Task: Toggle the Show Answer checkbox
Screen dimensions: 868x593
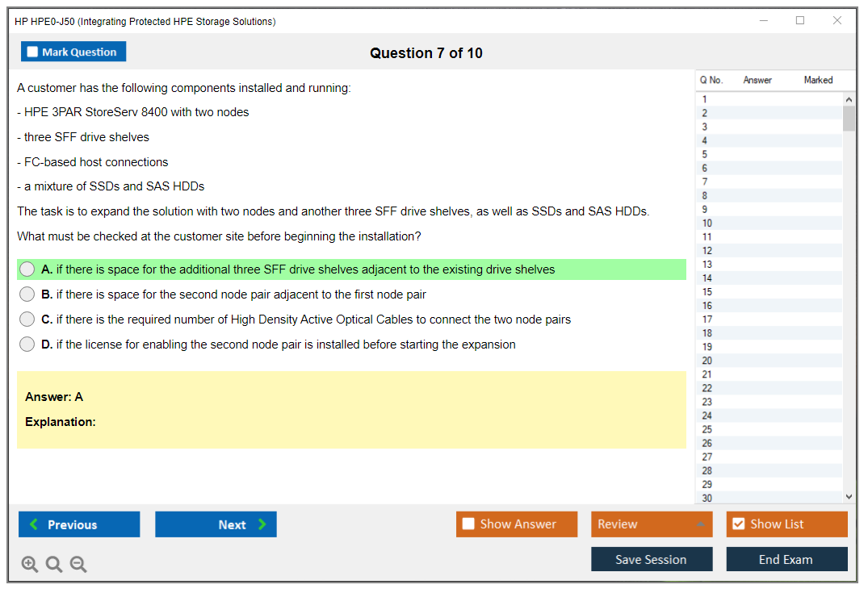Action: (468, 524)
